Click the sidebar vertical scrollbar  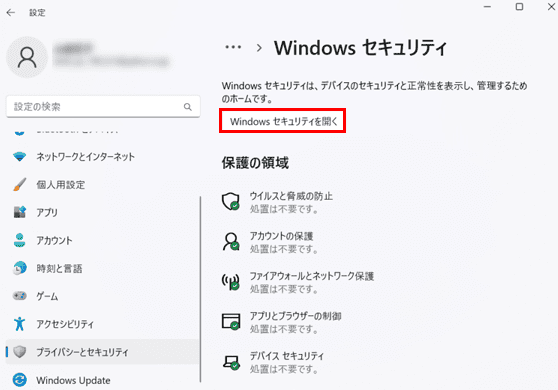tap(200, 289)
